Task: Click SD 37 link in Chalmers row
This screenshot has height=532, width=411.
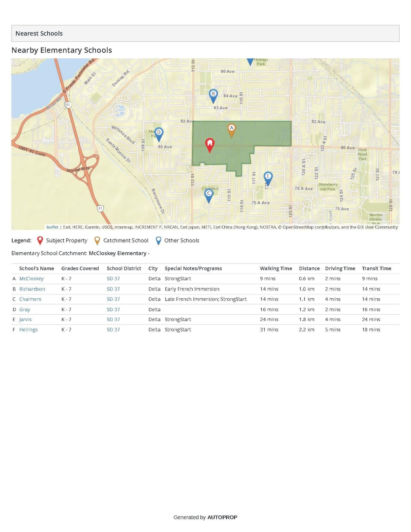Action: coord(113,299)
